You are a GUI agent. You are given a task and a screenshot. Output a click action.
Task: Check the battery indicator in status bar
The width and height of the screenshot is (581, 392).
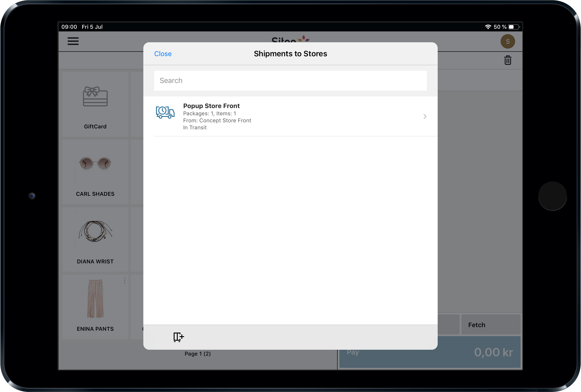click(513, 27)
